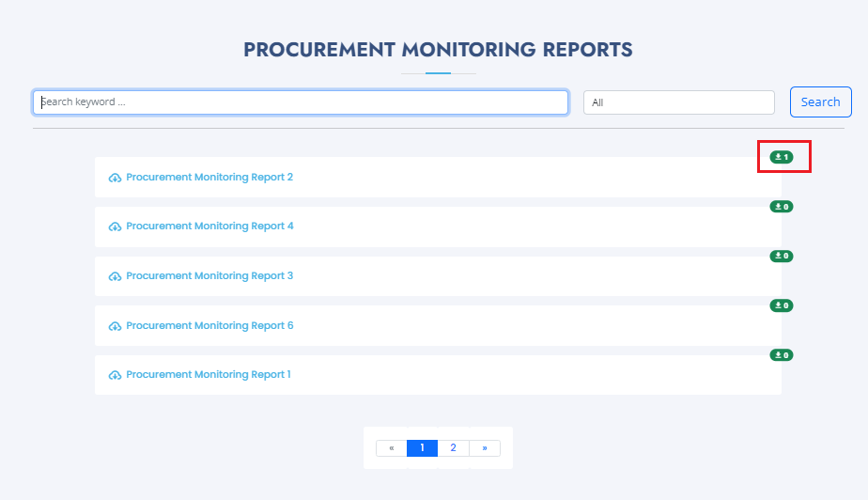Click the Search button
868x500 pixels.
820,102
